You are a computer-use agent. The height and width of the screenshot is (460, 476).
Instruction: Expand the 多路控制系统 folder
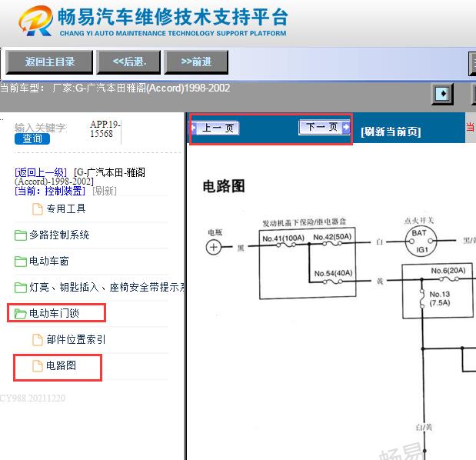tap(59, 235)
